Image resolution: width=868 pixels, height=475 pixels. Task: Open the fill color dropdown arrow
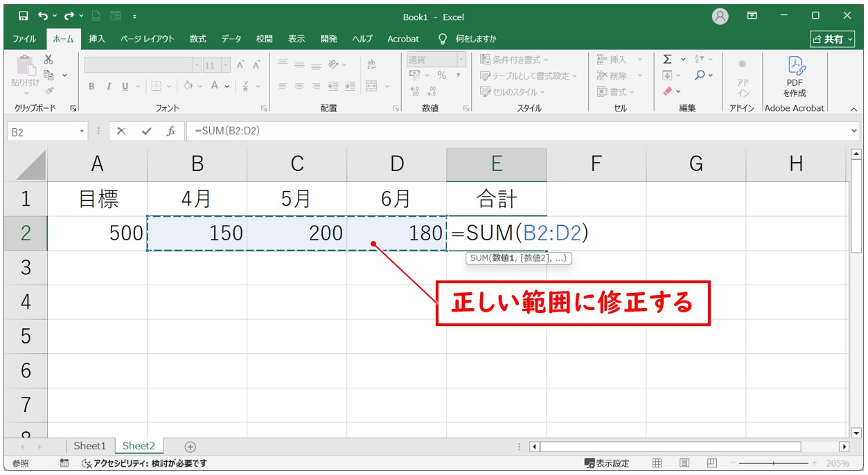point(201,87)
